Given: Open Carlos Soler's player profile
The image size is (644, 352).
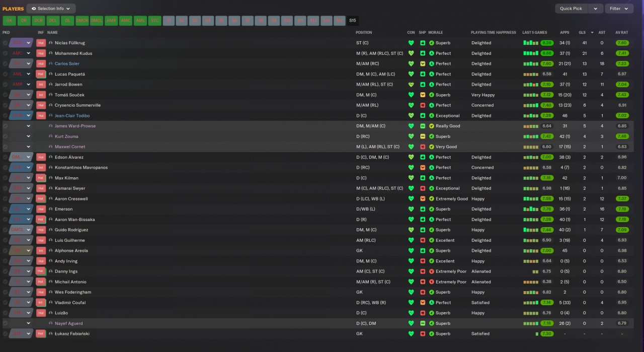Looking at the screenshot, I should coord(67,63).
